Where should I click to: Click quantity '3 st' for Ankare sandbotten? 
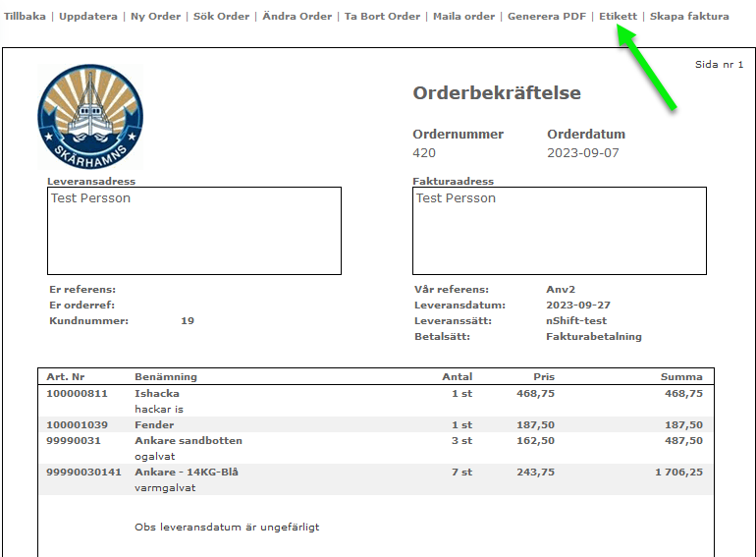coord(461,441)
